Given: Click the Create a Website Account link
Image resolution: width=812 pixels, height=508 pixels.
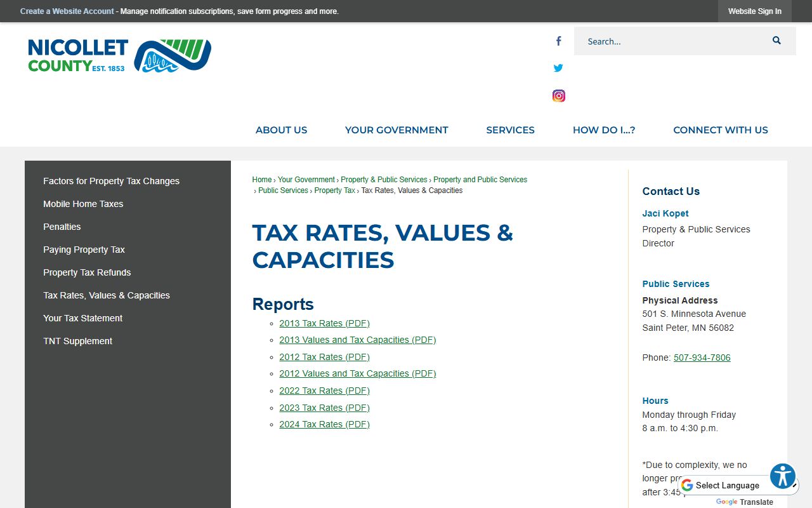Looking at the screenshot, I should point(67,11).
